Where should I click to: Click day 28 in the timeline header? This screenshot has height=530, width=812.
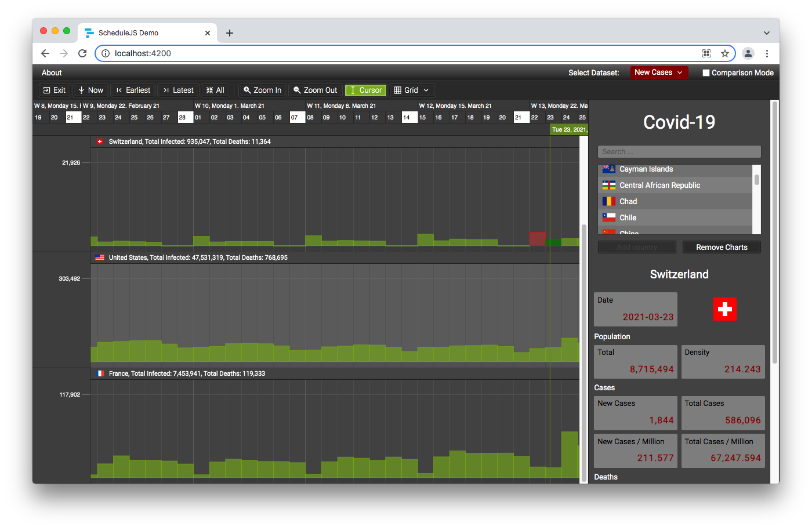(186, 117)
